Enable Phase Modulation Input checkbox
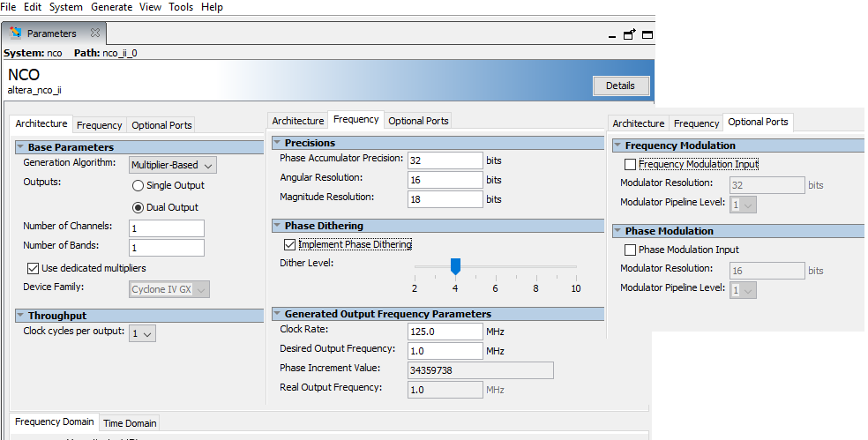868x440 pixels. [630, 250]
